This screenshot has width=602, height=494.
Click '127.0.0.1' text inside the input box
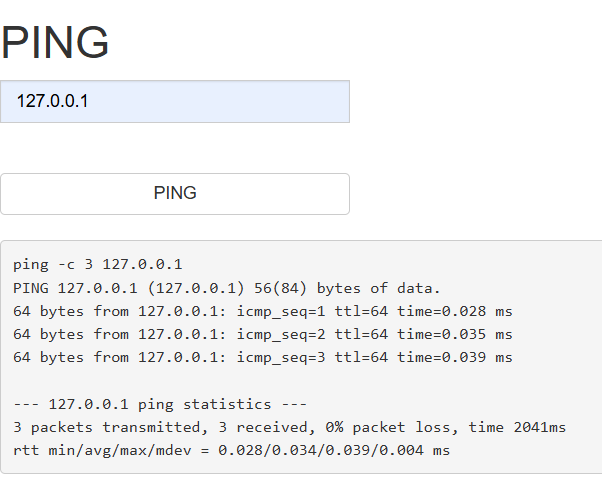(53, 101)
